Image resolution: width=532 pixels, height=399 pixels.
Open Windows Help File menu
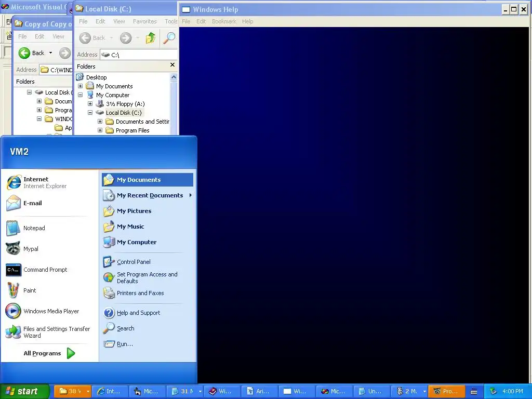[186, 21]
